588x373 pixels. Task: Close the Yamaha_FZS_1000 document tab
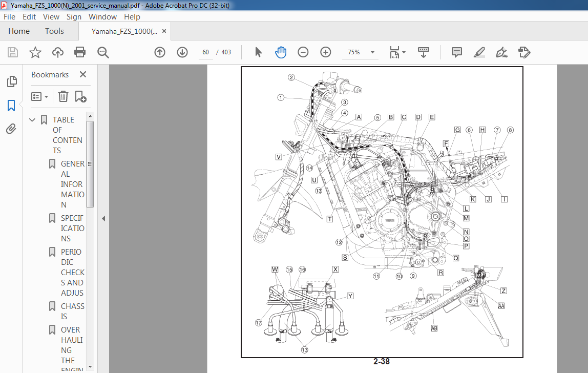click(164, 31)
